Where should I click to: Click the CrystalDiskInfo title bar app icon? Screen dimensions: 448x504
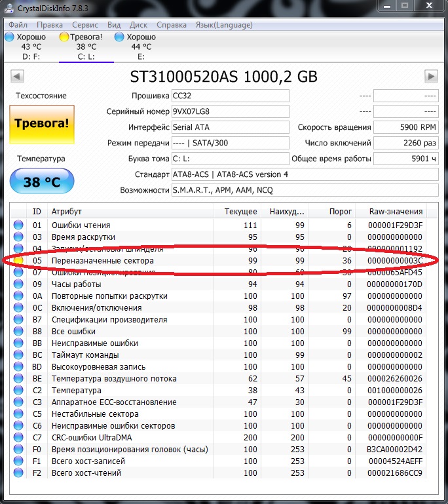pyautogui.click(x=9, y=9)
